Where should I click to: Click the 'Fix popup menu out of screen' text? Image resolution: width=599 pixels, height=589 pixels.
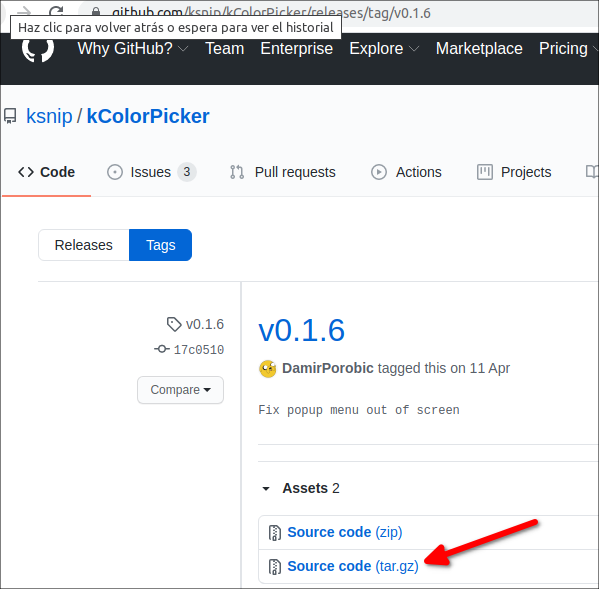tap(359, 410)
